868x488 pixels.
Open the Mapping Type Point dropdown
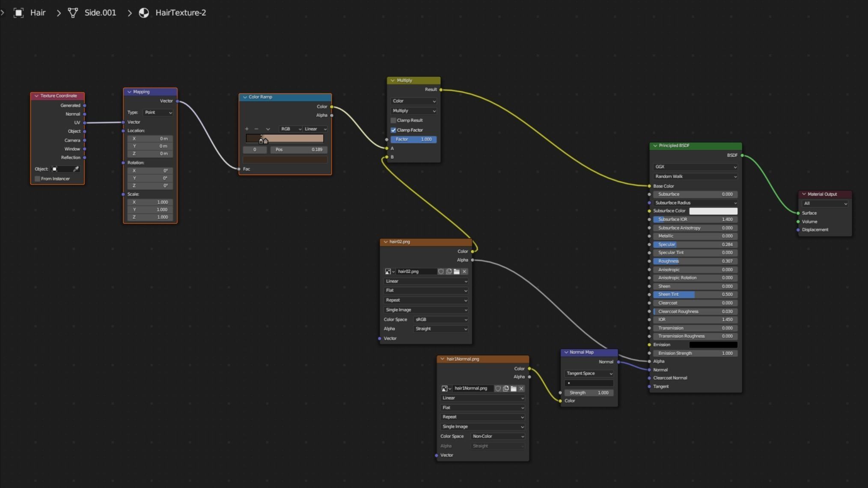click(158, 113)
